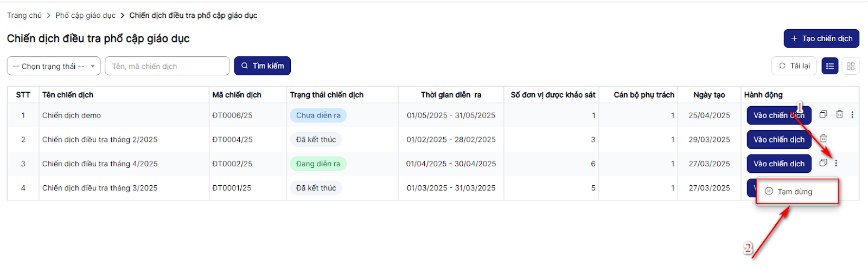The image size is (868, 279).
Task: Click the Đang diễn ra status badge
Action: (318, 164)
